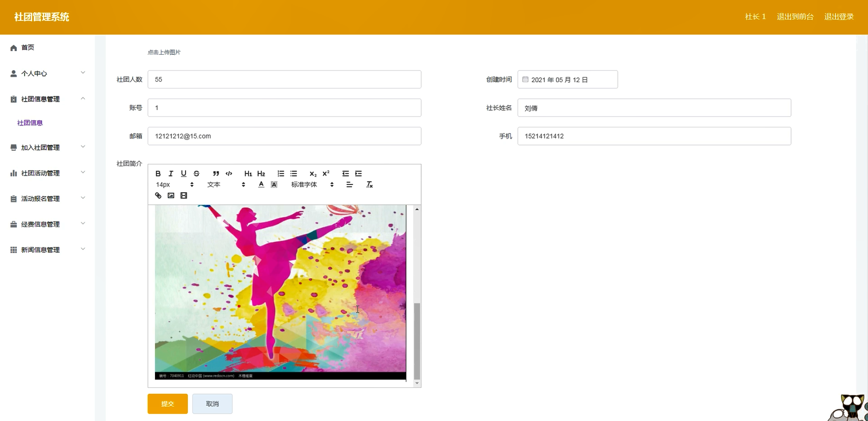Insert an image using the image icon
Screen dimensions: 868x421
171,195
